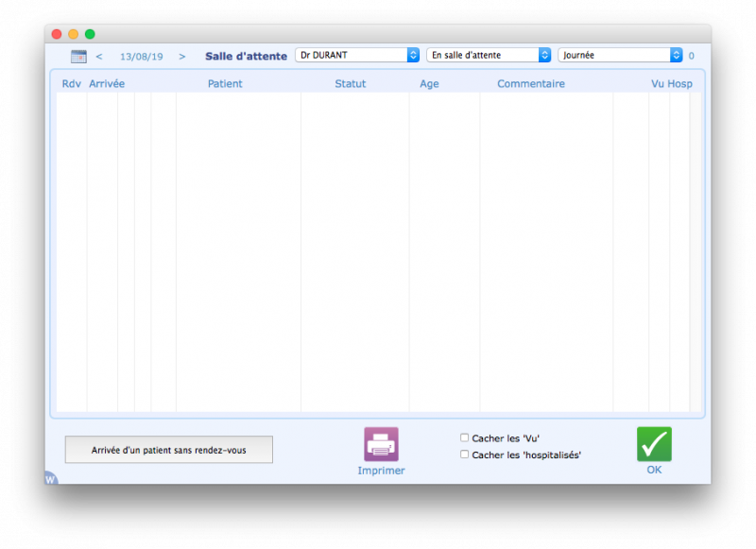The image size is (756, 549).
Task: Click the date 13/08/19
Action: (x=141, y=57)
